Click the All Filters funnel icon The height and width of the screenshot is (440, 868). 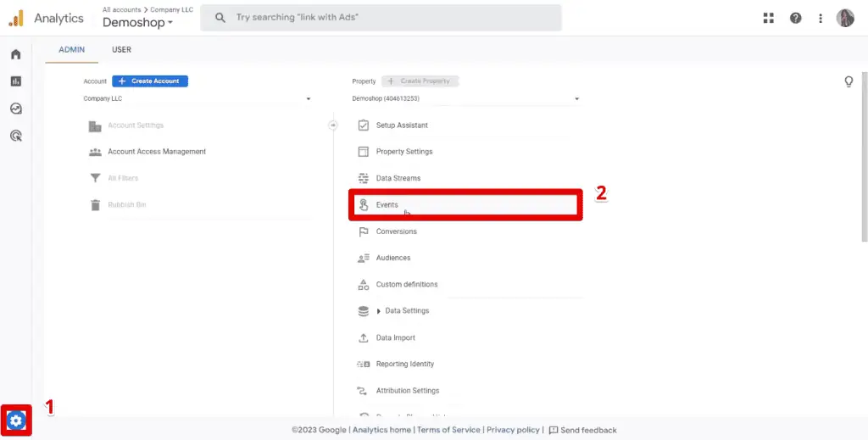pos(95,178)
